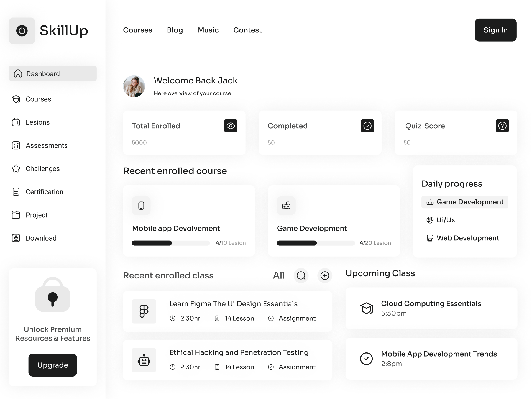Open the Courses section via its cube icon
The height and width of the screenshot is (399, 532).
(16, 99)
